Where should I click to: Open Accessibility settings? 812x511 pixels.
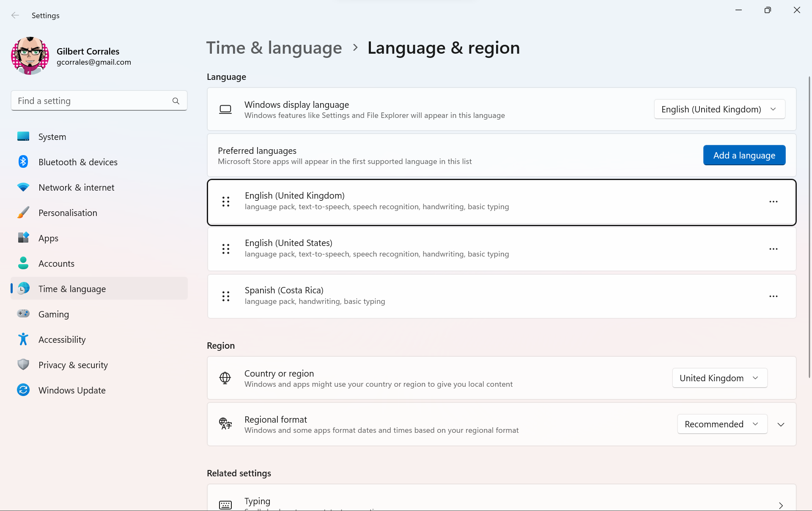[x=62, y=339]
